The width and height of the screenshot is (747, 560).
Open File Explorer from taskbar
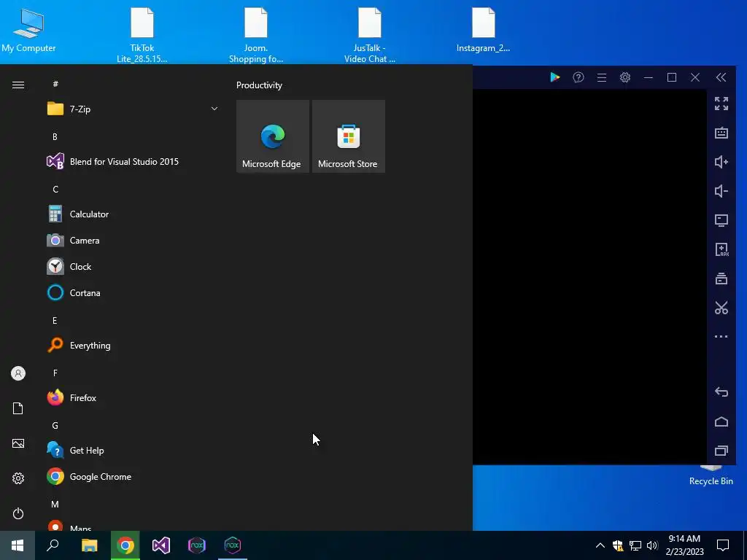[89, 545]
